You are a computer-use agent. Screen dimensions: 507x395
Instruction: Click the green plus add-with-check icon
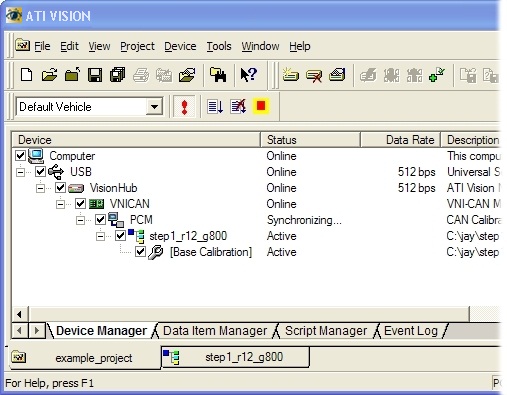tap(437, 75)
